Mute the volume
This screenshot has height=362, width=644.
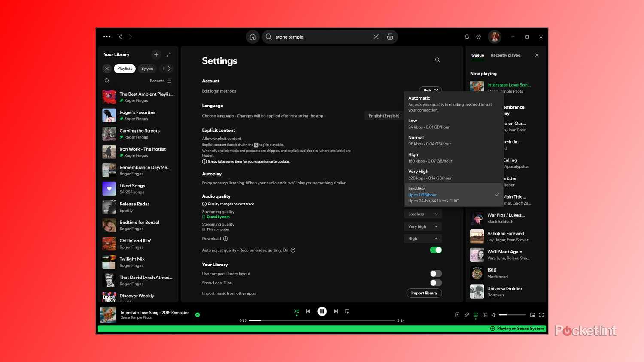494,315
